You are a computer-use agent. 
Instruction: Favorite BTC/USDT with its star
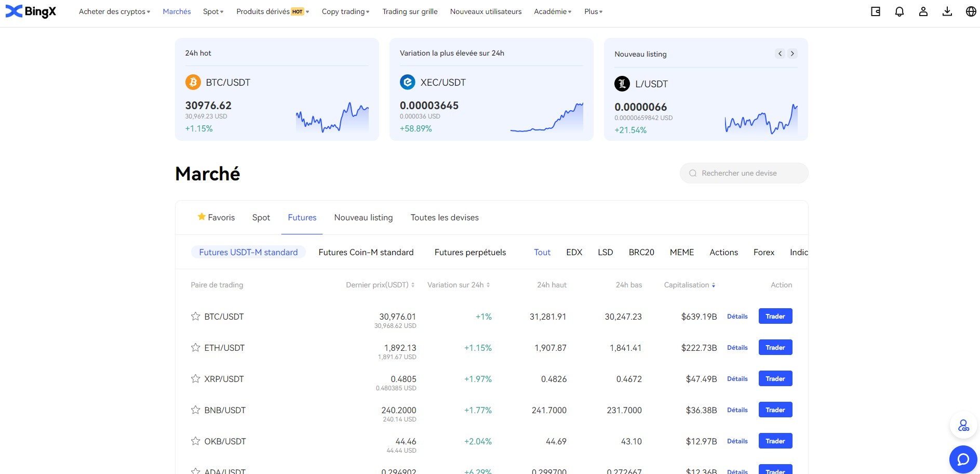195,316
